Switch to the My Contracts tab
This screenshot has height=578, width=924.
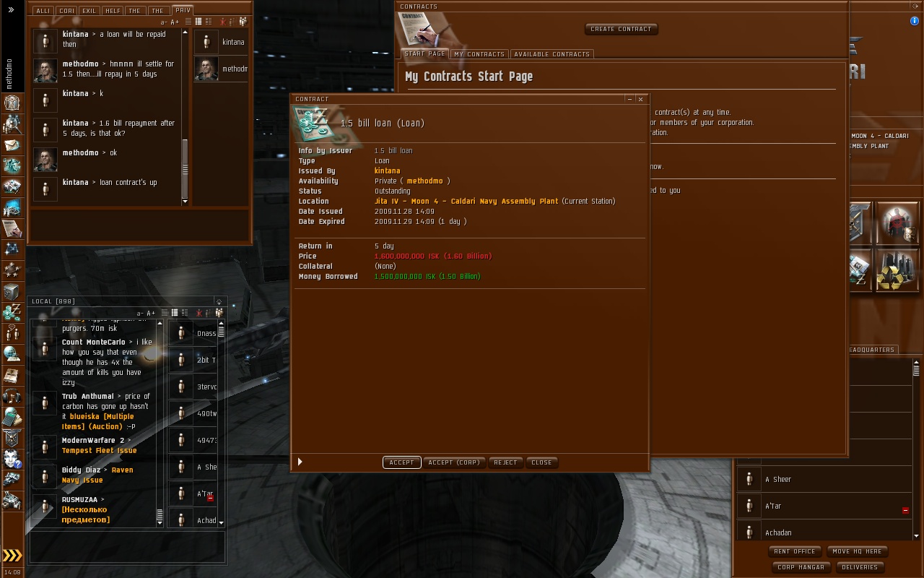(x=479, y=54)
